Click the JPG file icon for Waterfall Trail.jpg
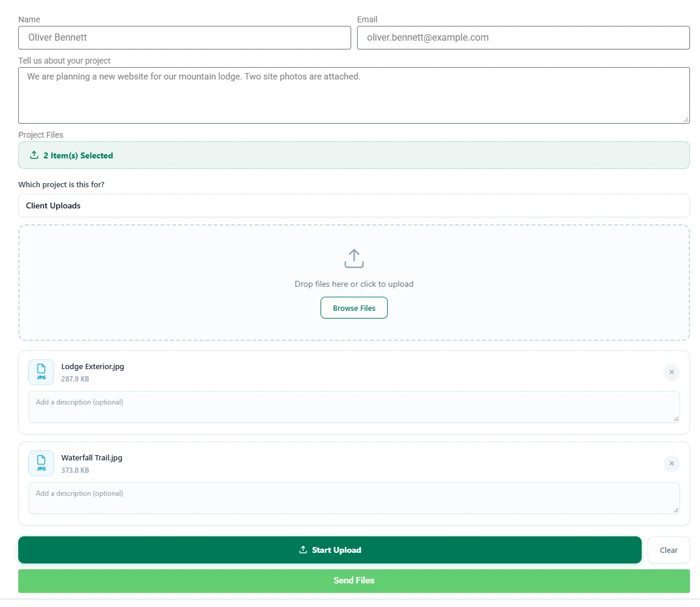700x607 pixels. (41, 463)
